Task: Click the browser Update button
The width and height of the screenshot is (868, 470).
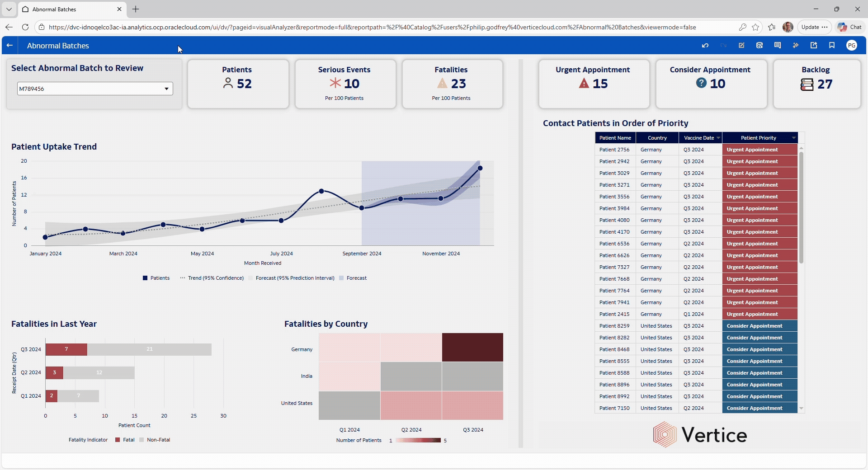Action: (x=814, y=27)
